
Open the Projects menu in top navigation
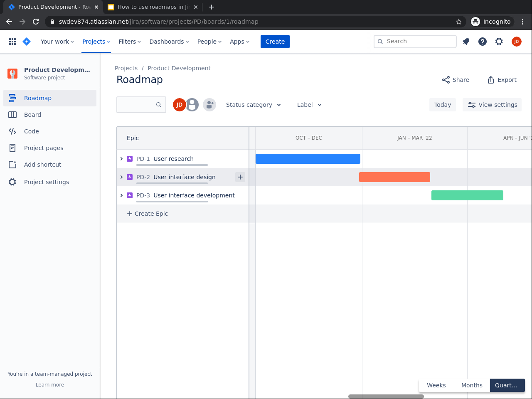pos(96,42)
